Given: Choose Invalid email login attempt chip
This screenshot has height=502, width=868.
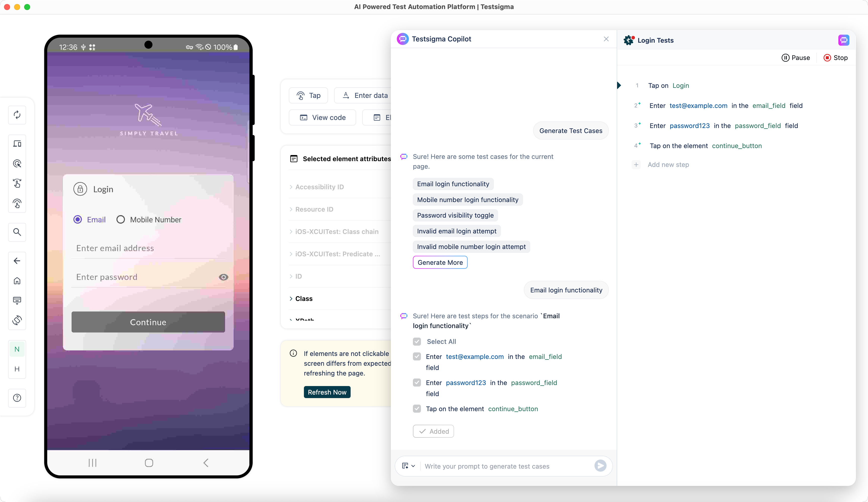Looking at the screenshot, I should [x=456, y=231].
